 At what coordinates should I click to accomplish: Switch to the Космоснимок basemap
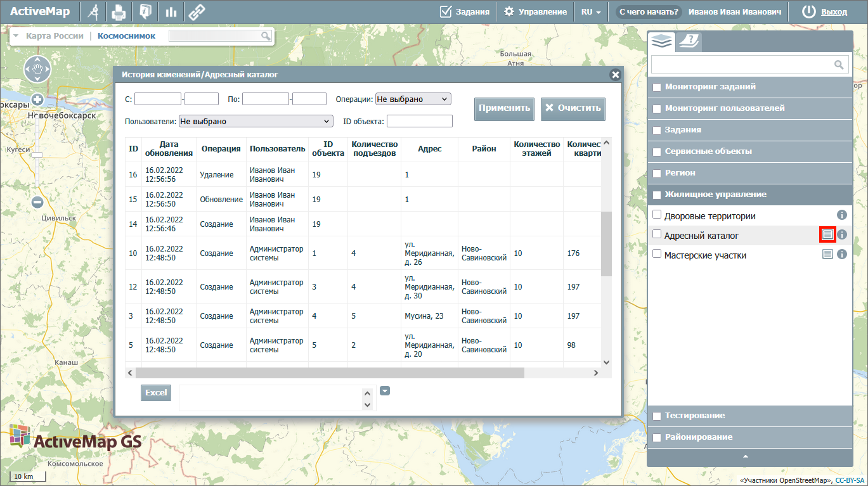pyautogui.click(x=126, y=36)
